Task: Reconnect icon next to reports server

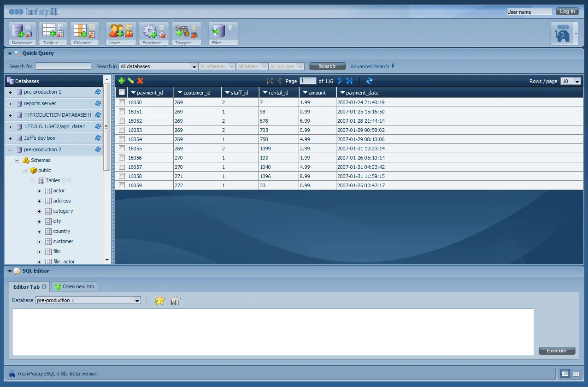Action: [98, 103]
